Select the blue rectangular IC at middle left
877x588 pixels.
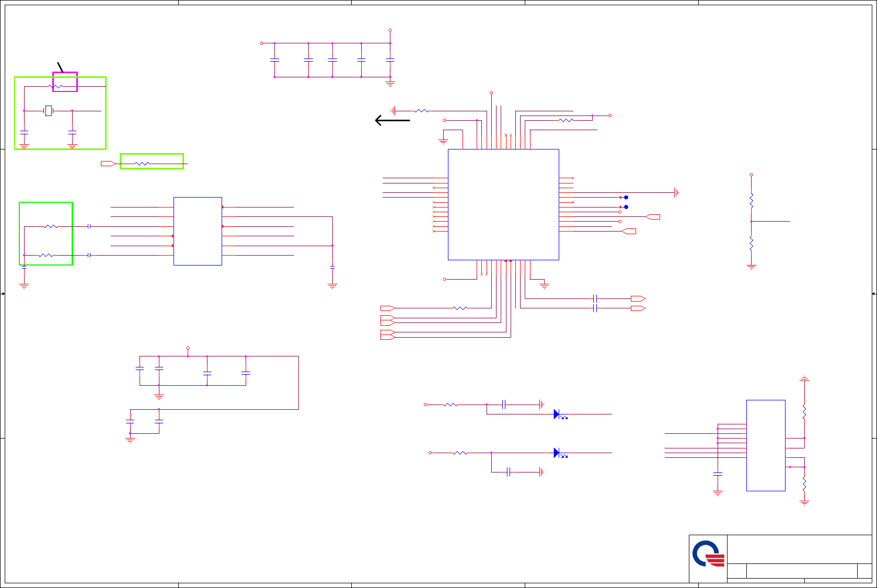point(198,231)
